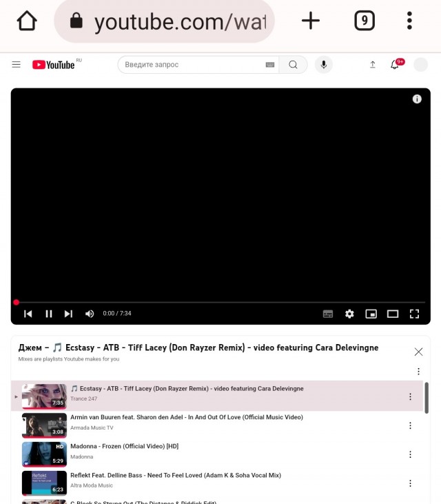Skip to previous video in player
This screenshot has height=504, width=441.
(x=28, y=314)
